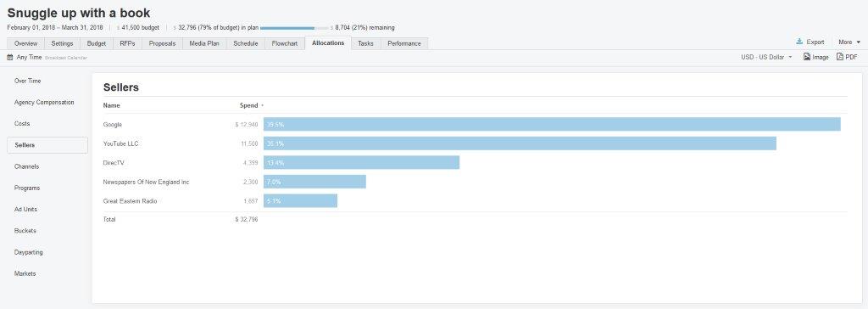868x309 pixels.
Task: Go to the Flowchart tab
Action: pyautogui.click(x=285, y=43)
